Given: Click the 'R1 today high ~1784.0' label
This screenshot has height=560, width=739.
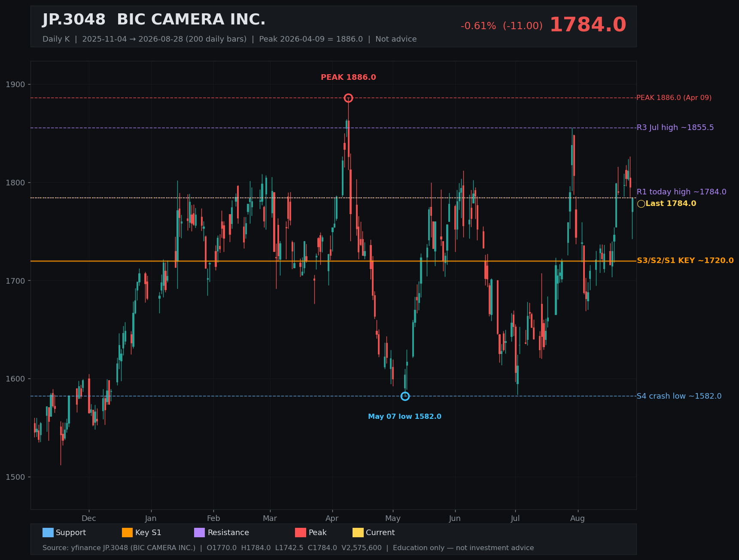Looking at the screenshot, I should pos(681,192).
